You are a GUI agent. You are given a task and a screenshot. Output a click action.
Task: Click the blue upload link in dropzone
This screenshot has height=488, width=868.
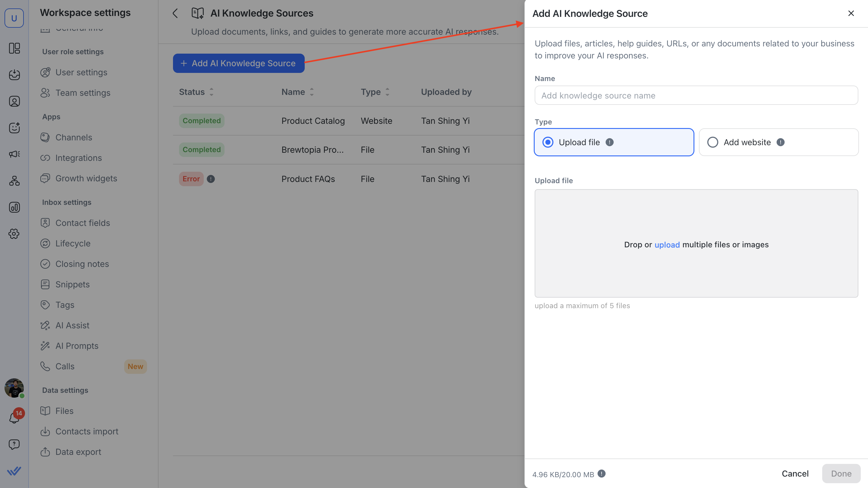pyautogui.click(x=667, y=245)
